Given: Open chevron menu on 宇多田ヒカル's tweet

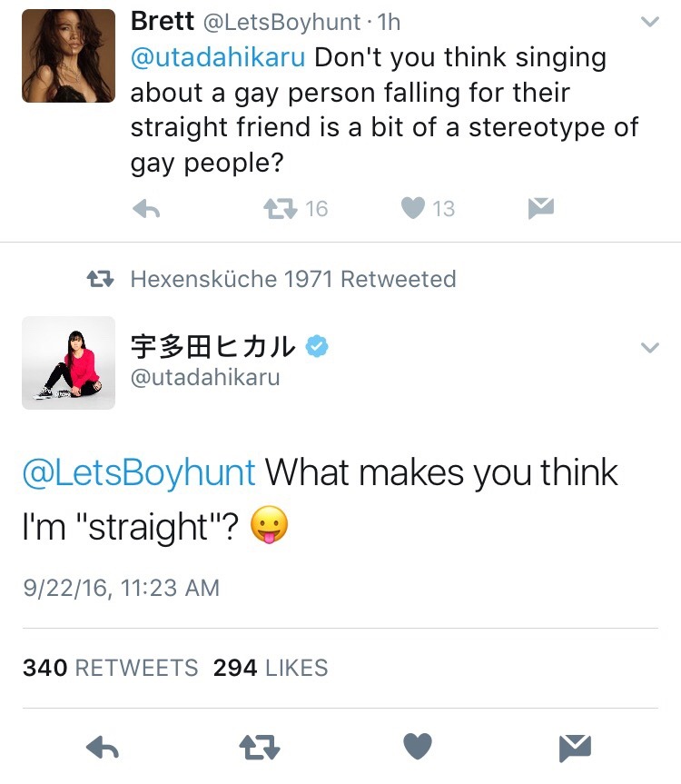Looking at the screenshot, I should click(x=649, y=347).
